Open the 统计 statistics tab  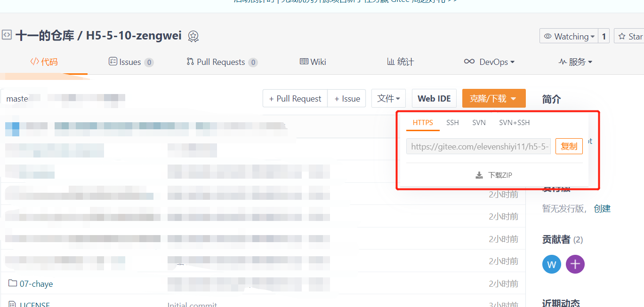tap(400, 62)
